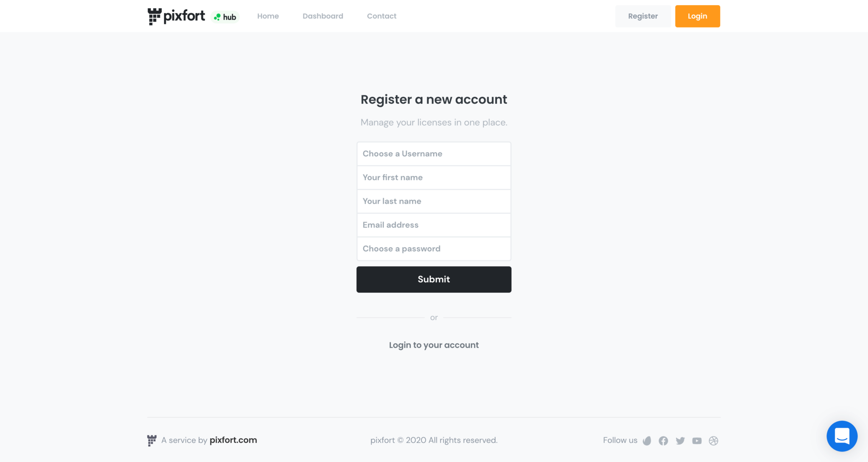868x462 pixels.
Task: Go to the Home menu item
Action: coord(268,16)
